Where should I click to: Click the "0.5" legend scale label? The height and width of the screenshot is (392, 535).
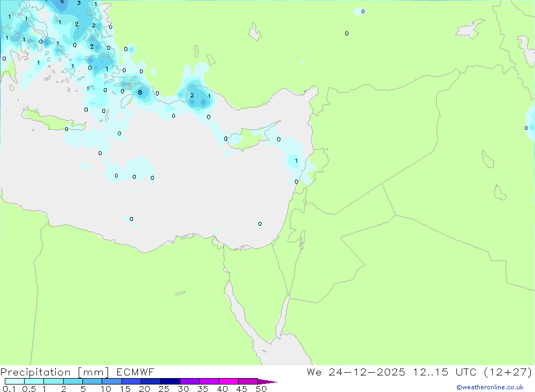(x=29, y=389)
